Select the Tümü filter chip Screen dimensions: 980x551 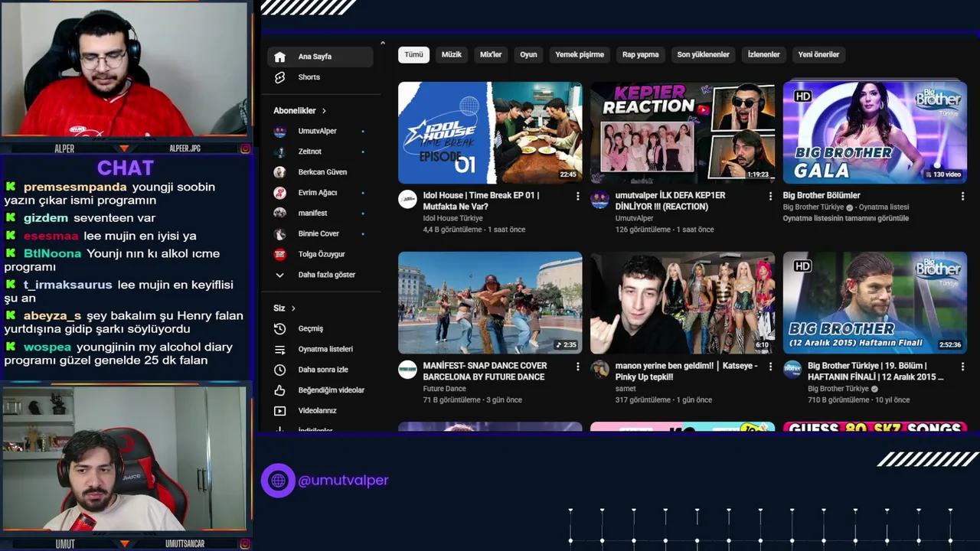point(413,54)
